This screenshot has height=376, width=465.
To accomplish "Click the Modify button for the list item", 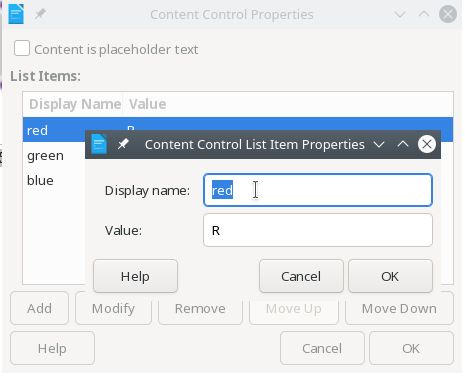I will click(x=113, y=308).
